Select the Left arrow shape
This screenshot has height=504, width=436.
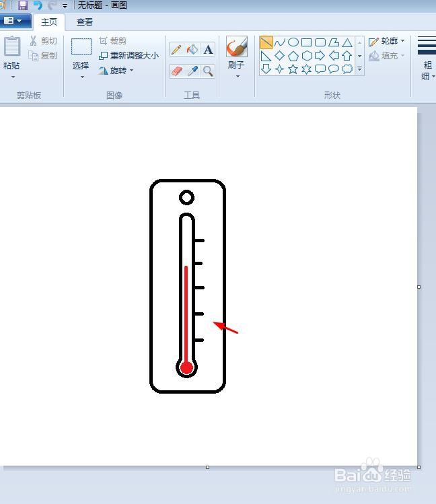334,56
